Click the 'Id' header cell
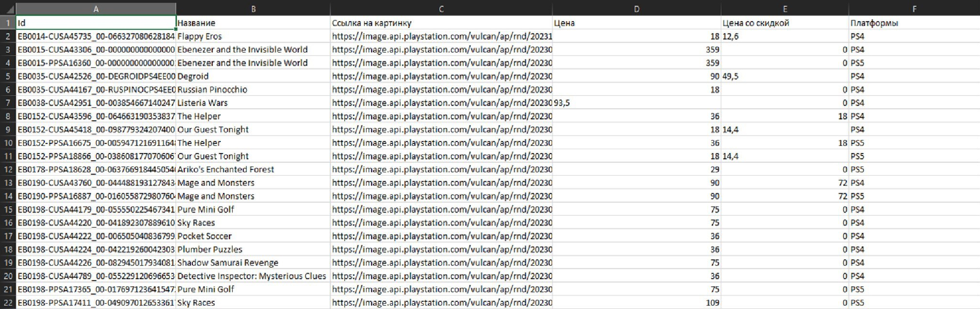 click(96, 23)
